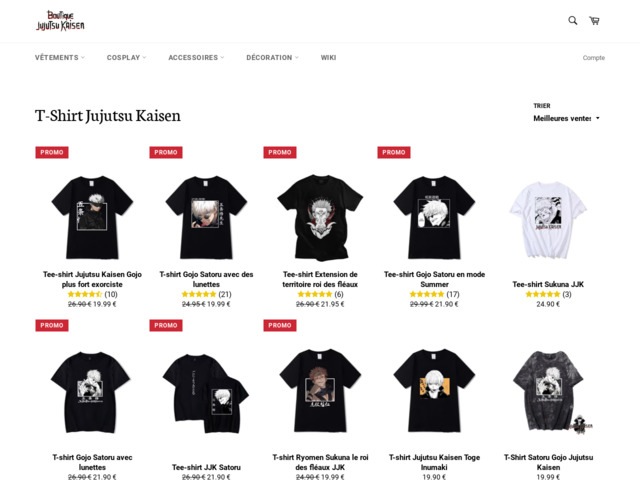Click star rating showing 21 reviews
The image size is (640, 480).
pyautogui.click(x=199, y=294)
